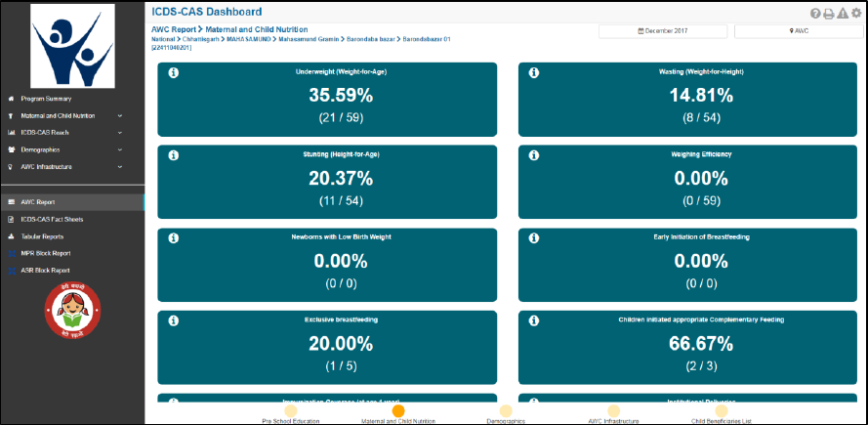Image resolution: width=868 pixels, height=425 pixels.
Task: Go to Pre School Education step circle
Action: (x=291, y=411)
